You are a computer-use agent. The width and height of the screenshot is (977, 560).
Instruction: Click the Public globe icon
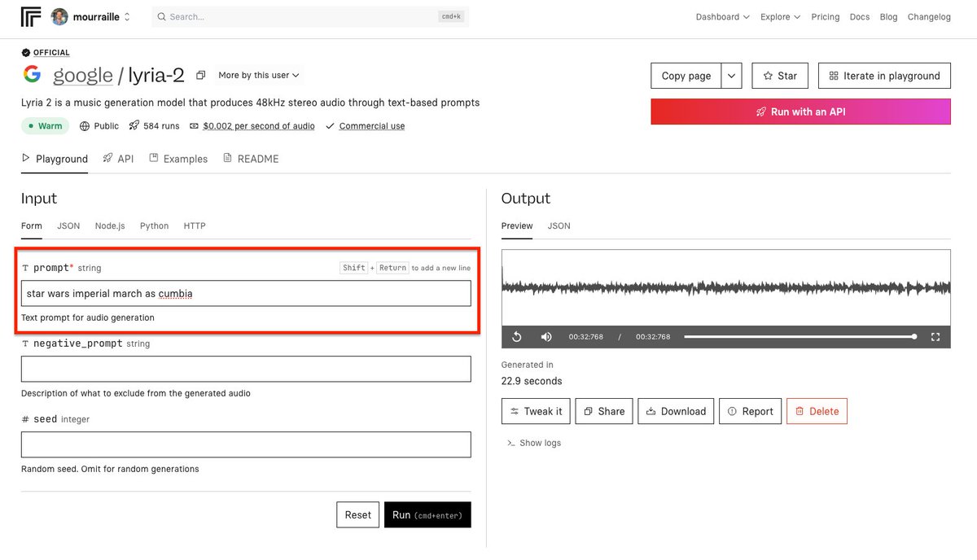pyautogui.click(x=85, y=126)
